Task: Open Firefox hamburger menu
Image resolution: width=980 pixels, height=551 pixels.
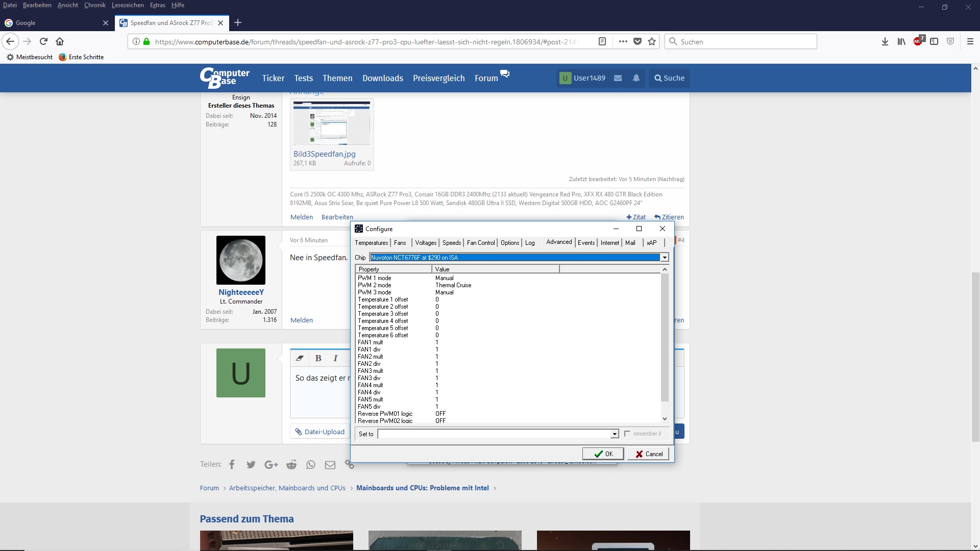Action: coord(970,41)
